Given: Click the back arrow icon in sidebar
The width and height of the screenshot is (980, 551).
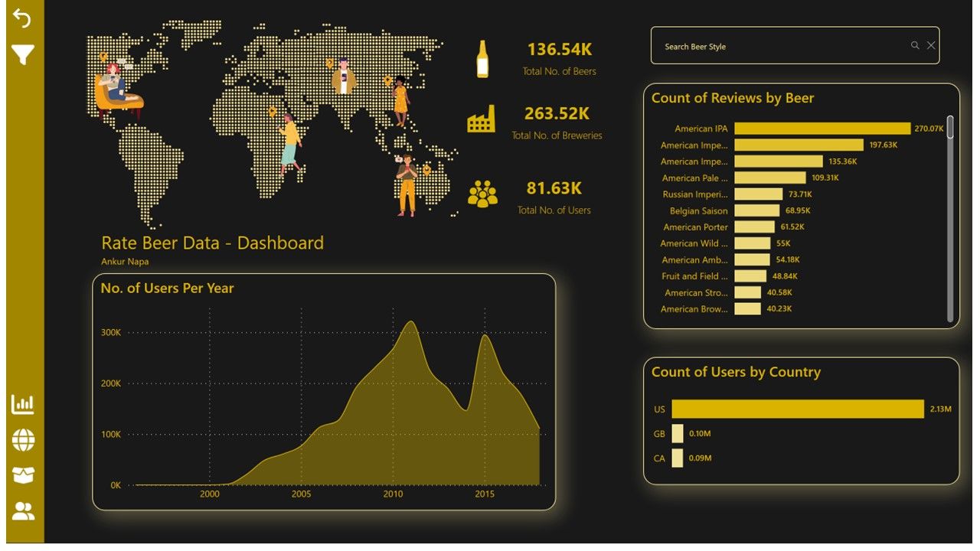Looking at the screenshot, I should point(22,19).
